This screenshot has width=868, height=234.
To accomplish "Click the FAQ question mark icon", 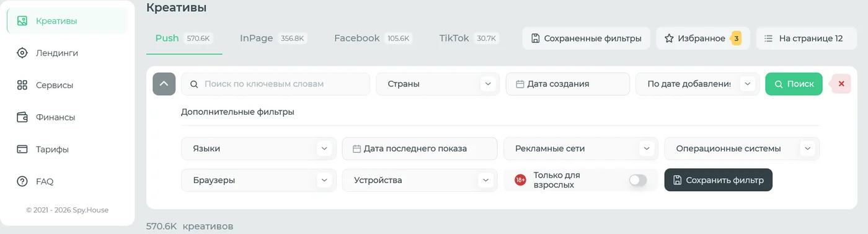I will tap(22, 182).
